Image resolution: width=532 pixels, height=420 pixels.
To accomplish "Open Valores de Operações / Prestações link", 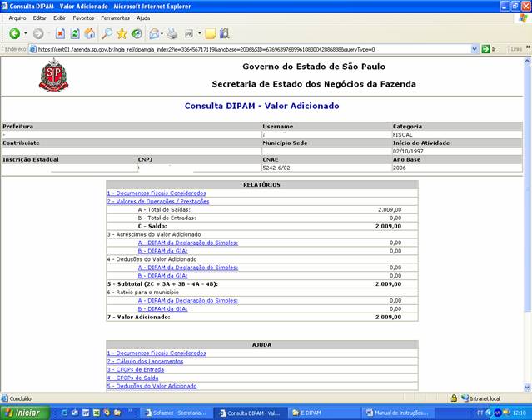I will [x=157, y=201].
